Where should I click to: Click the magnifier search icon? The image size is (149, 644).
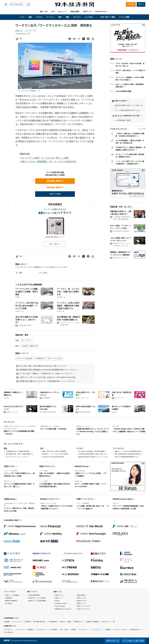(x=29, y=4)
